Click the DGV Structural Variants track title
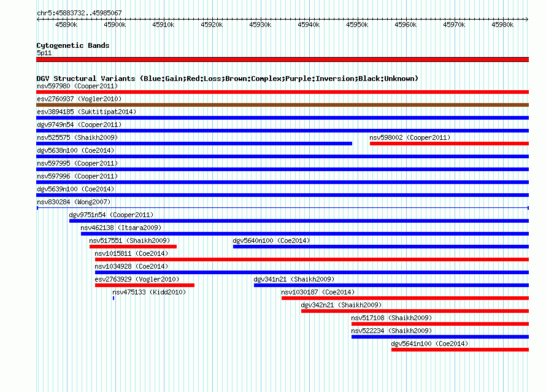The width and height of the screenshot is (546, 392). (228, 79)
